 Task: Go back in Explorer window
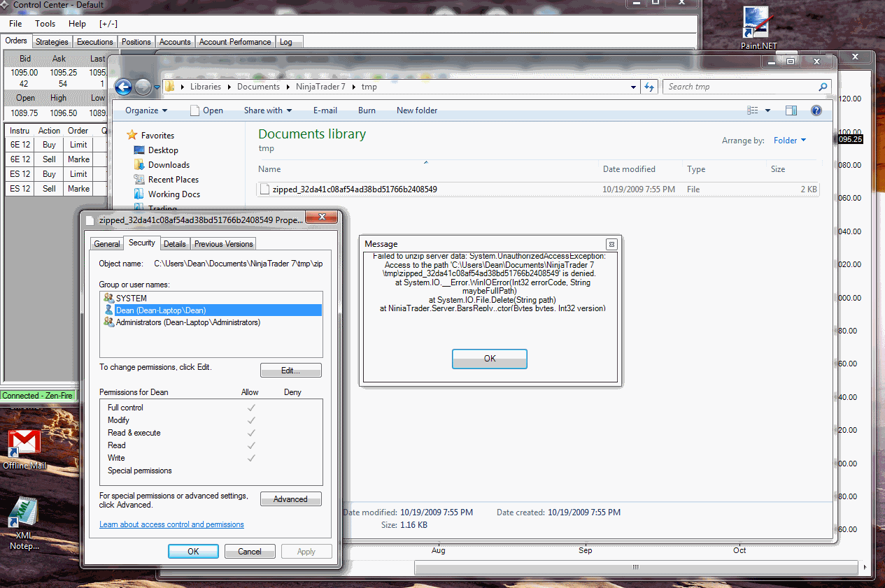123,87
